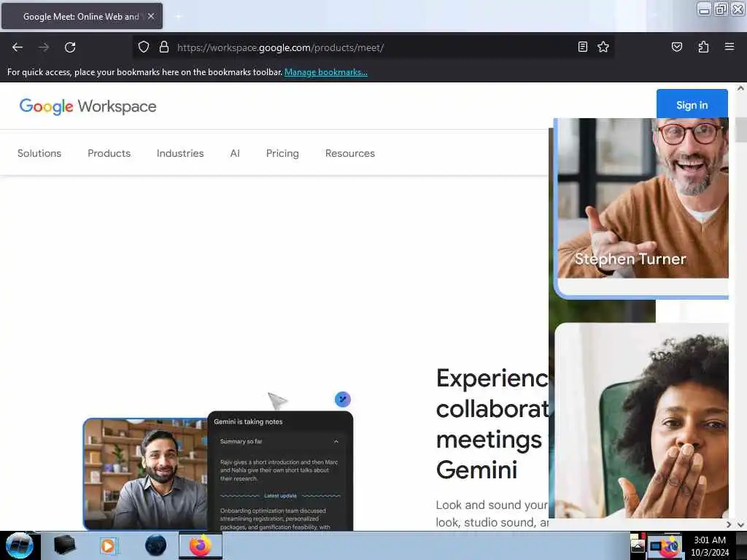Click the system tray clock
The width and height of the screenshot is (747, 560).
pos(710,546)
